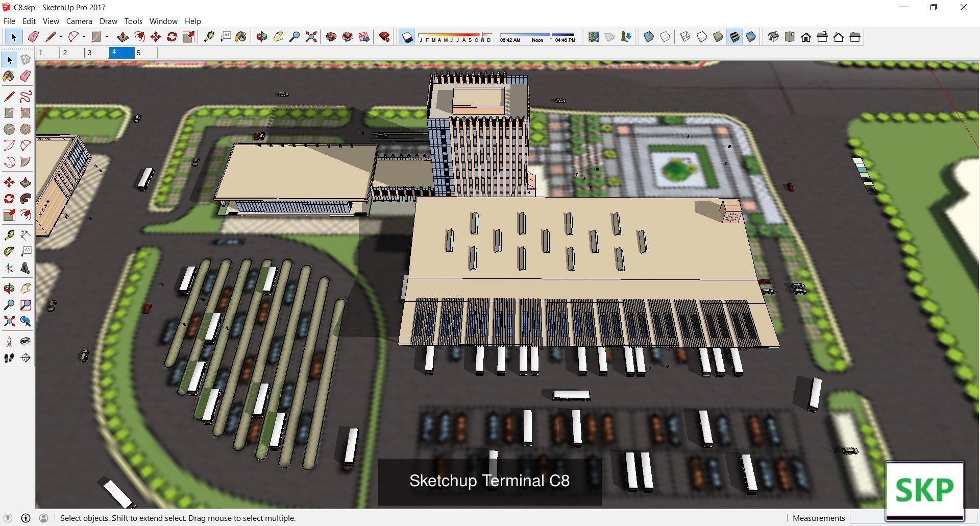Screen dimensions: 980x526
Task: Toggle X-Ray face style
Action: point(649,37)
